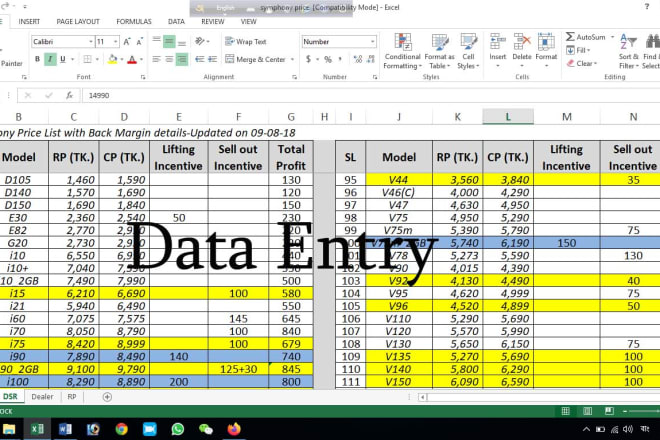The height and width of the screenshot is (440, 660).
Task: Open Firefox from the taskbar
Action: 234,429
